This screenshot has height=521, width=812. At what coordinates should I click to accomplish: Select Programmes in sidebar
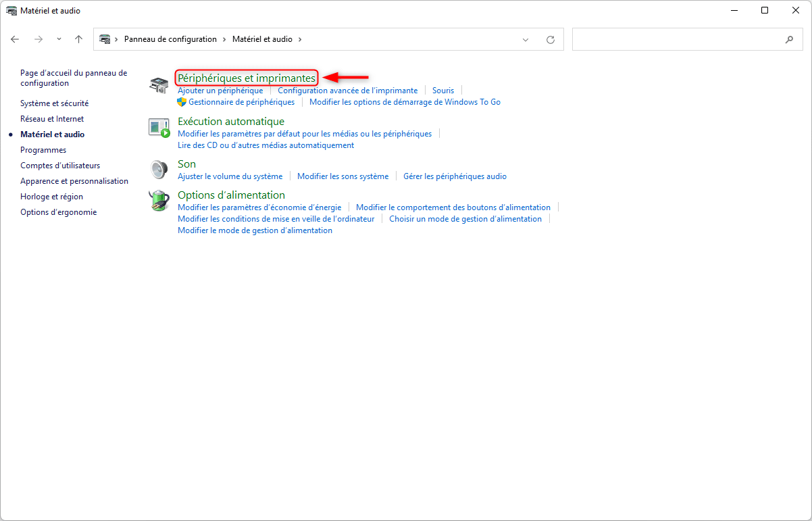tap(43, 150)
